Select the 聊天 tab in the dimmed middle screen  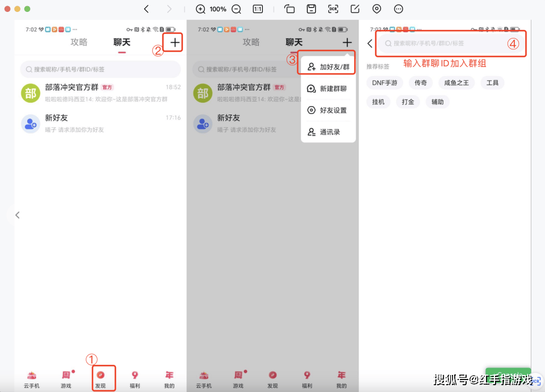coord(294,43)
